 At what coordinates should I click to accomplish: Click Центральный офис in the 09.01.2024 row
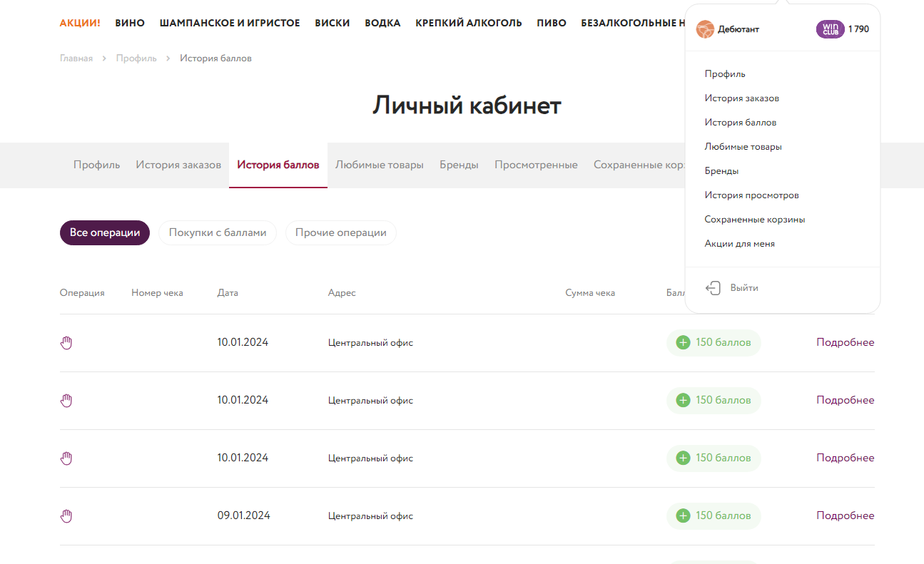click(370, 516)
